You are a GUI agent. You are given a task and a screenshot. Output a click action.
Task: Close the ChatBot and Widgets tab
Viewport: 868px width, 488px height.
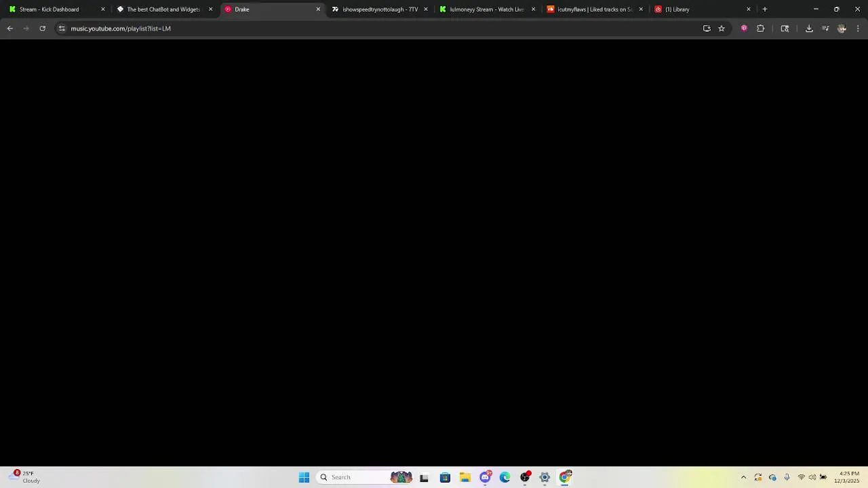click(210, 9)
